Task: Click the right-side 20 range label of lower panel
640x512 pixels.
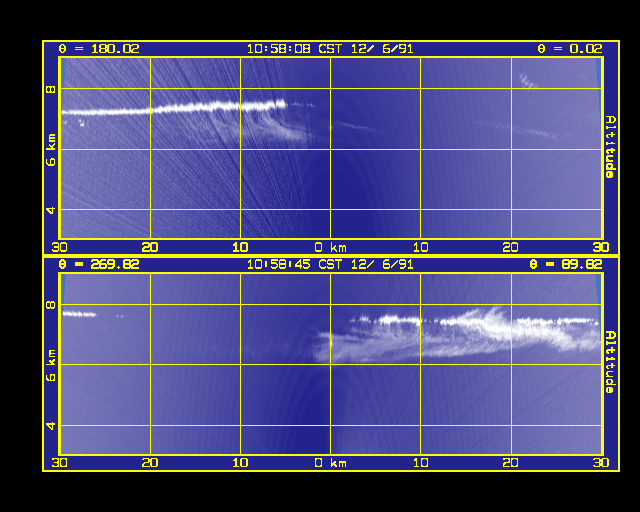Action: pos(510,463)
